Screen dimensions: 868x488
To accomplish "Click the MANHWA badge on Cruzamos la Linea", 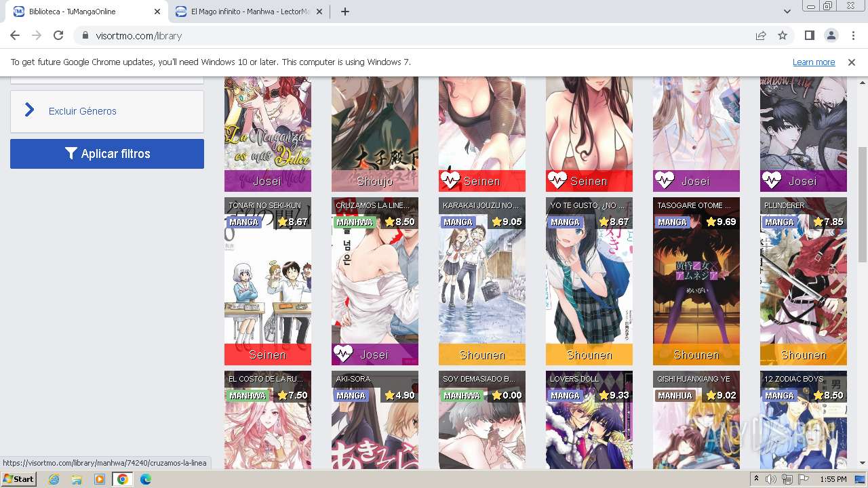I will (355, 222).
